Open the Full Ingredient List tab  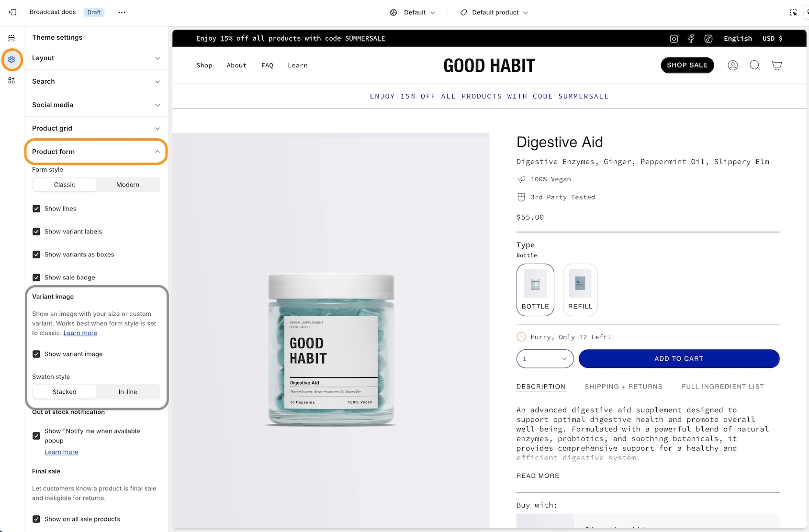click(x=722, y=387)
